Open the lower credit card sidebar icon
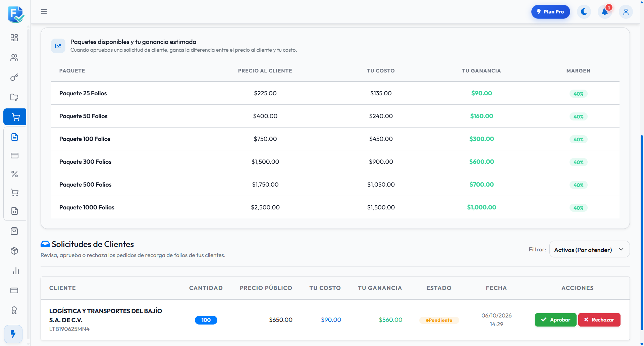 (14, 290)
